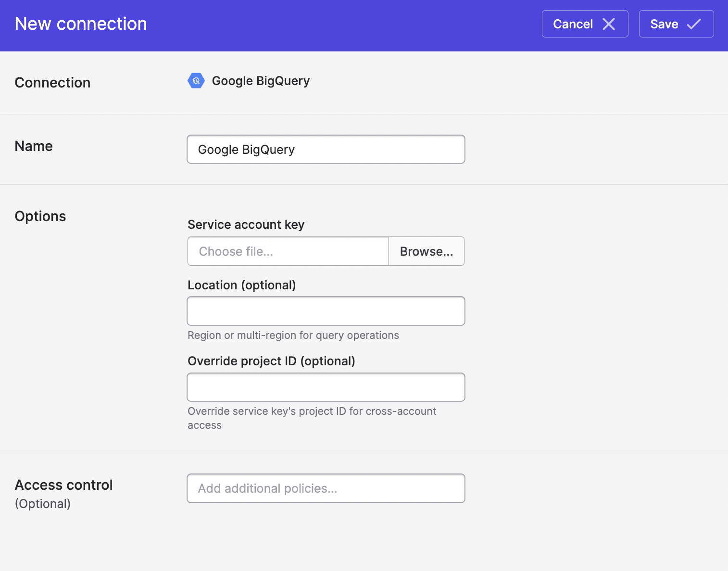
Task: Click the Google BigQuery hexagon icon
Action: [x=196, y=81]
